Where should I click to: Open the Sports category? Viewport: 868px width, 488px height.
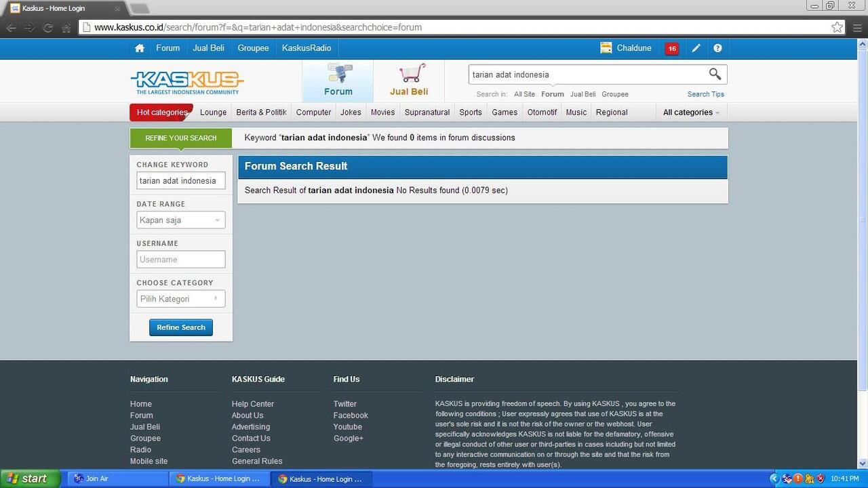(x=470, y=113)
